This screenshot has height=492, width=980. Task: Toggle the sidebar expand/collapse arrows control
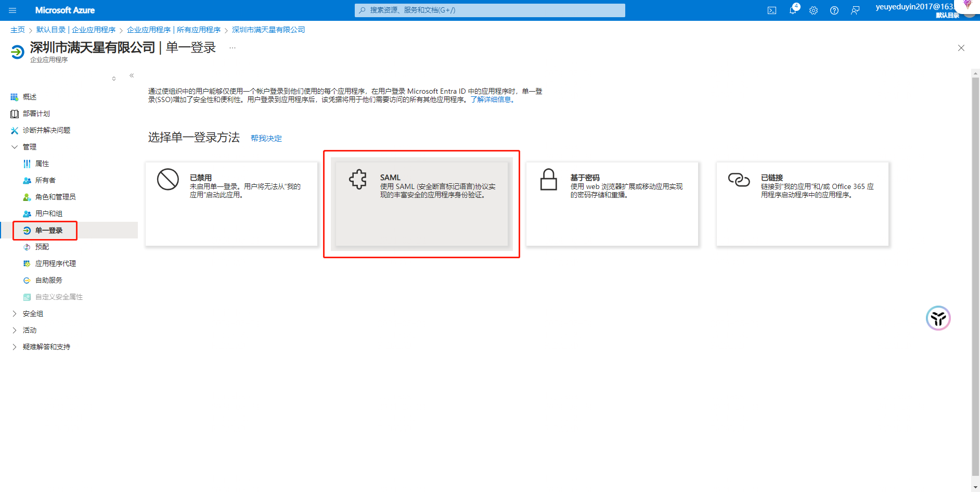[x=114, y=79]
